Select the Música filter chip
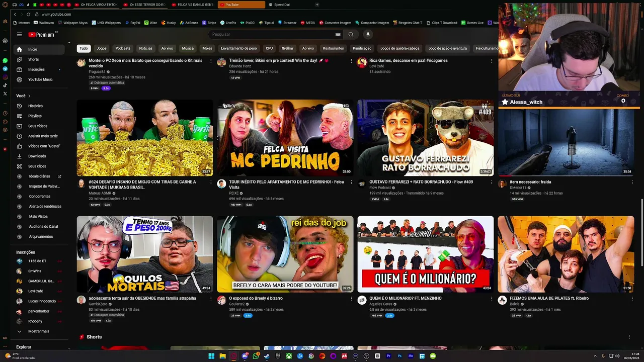 click(x=188, y=48)
